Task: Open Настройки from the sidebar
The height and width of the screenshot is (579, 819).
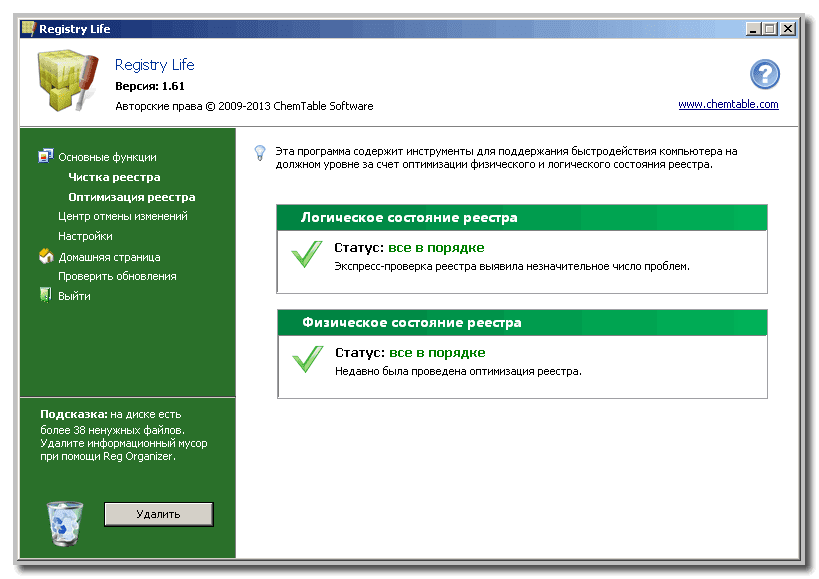Action: pos(85,236)
